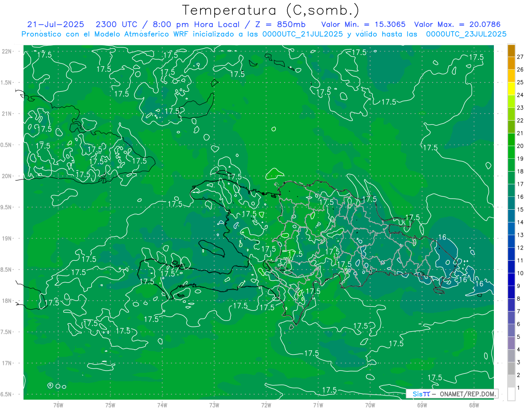Click valid-until time '0000UTC_23JUL2025'

[x=466, y=34]
